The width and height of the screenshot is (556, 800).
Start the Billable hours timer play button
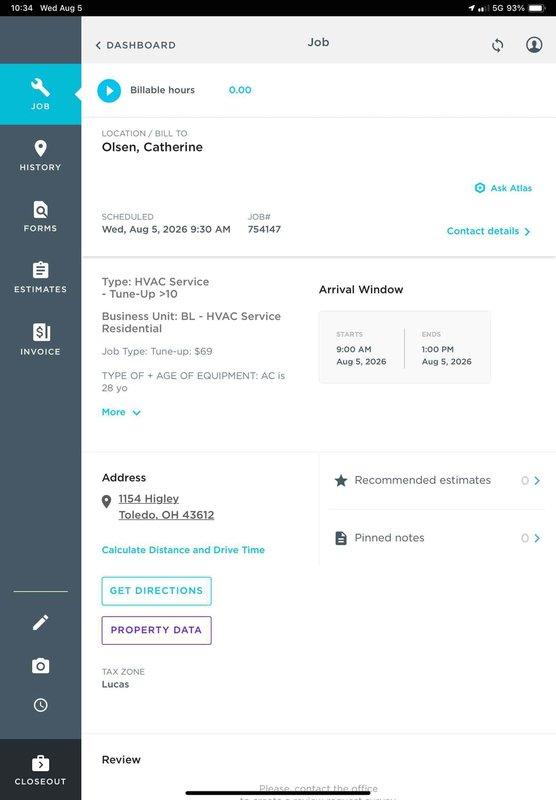(109, 91)
